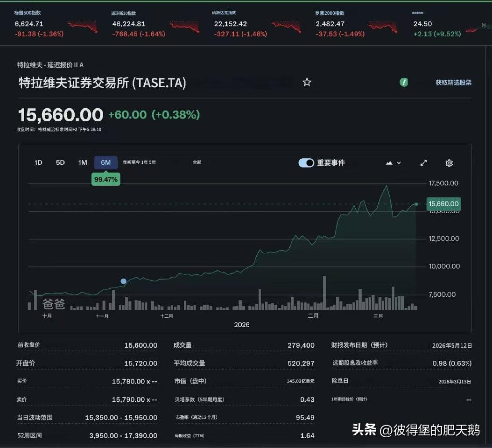Expand chart to full screen view

tap(423, 163)
